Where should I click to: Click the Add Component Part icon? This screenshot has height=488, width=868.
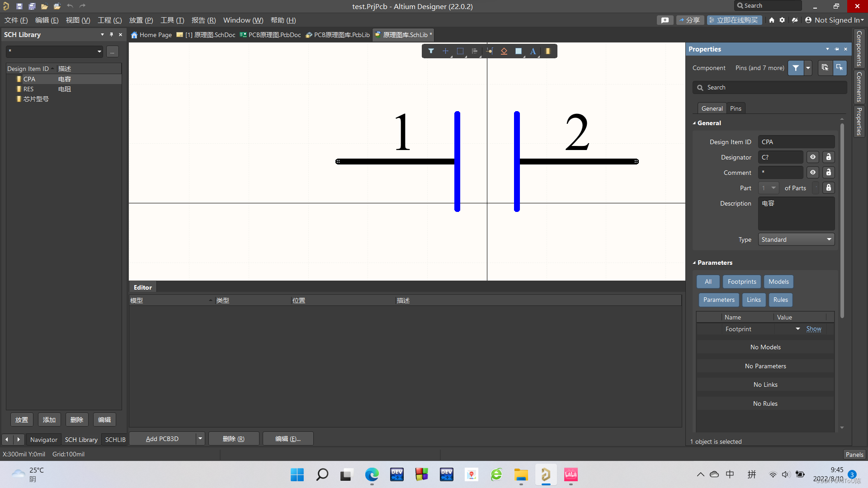547,51
